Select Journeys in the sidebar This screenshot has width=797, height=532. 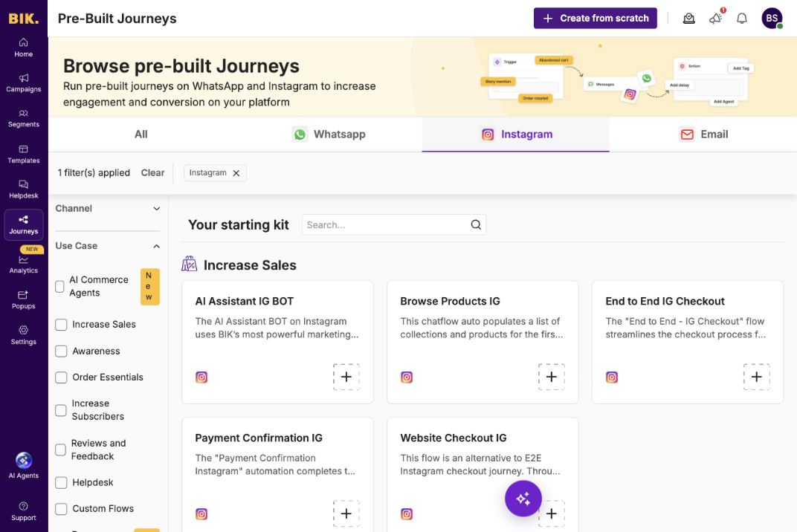click(x=23, y=224)
